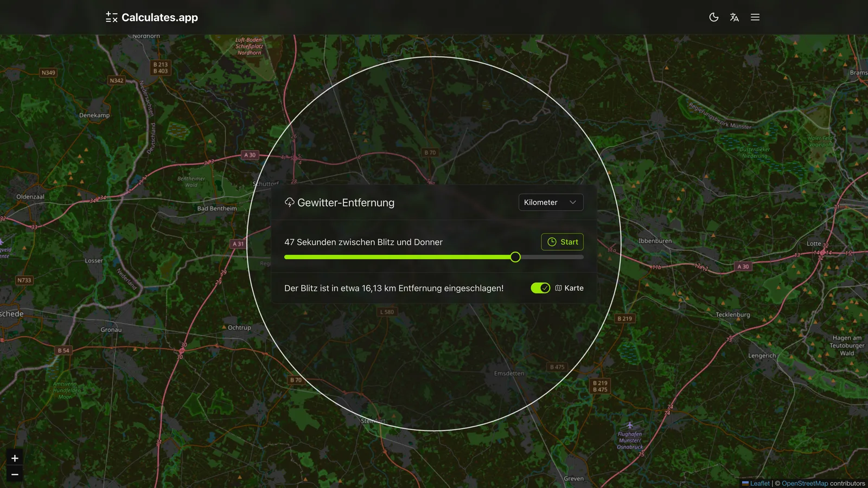Viewport: 868px width, 488px height.
Task: Open the Calculates.app home logo
Action: click(152, 17)
